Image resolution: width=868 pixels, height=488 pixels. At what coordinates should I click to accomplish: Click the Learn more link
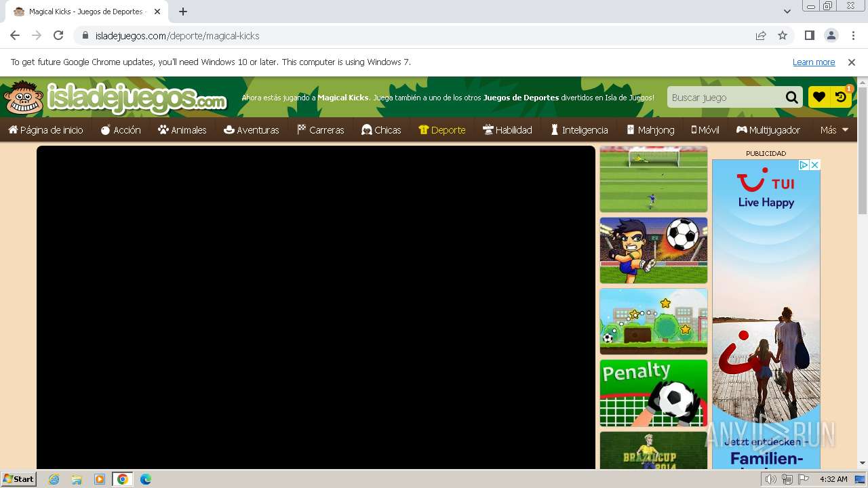(814, 62)
